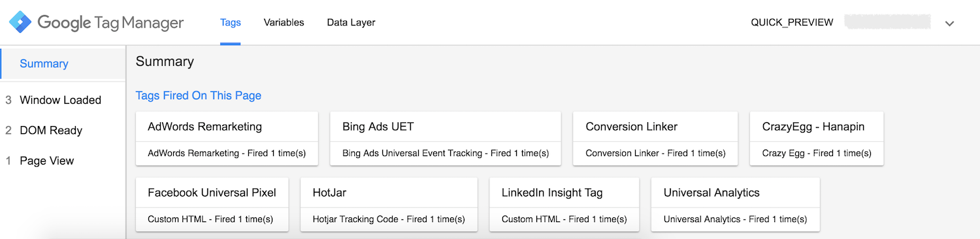The width and height of the screenshot is (980, 239).
Task: Select Summary in the left sidebar
Action: (63, 63)
